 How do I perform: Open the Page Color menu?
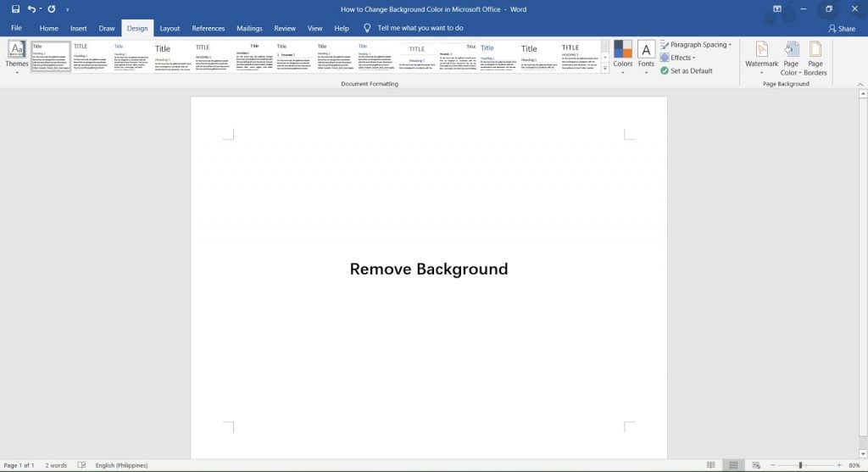click(791, 58)
